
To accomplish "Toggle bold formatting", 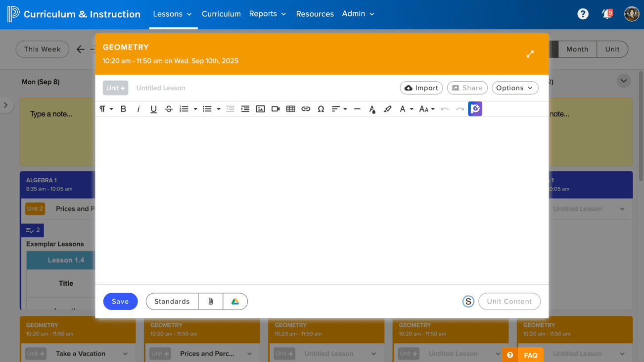I will [x=123, y=109].
